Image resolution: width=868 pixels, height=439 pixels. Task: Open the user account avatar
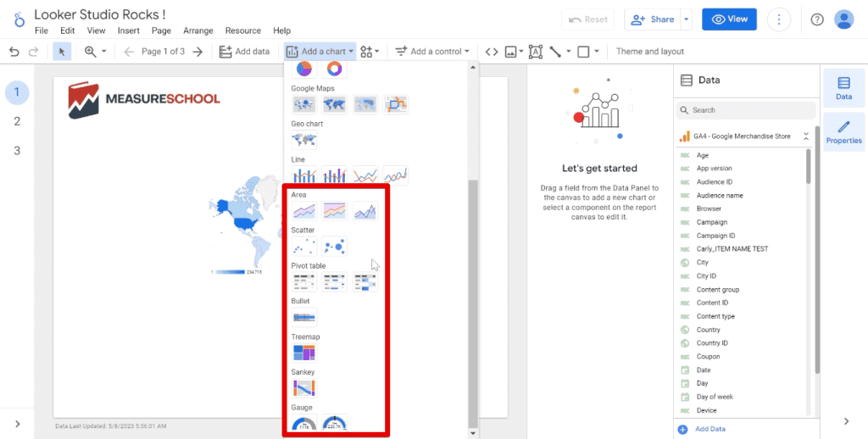click(844, 19)
